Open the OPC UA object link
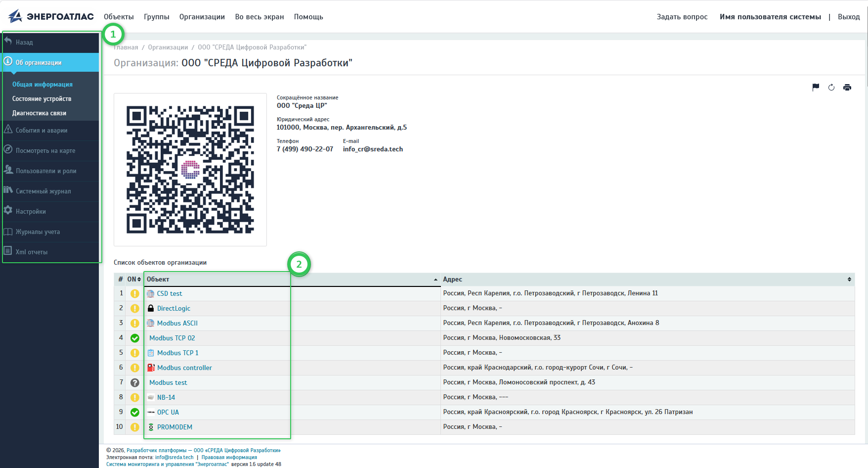This screenshot has width=868, height=468. [168, 412]
